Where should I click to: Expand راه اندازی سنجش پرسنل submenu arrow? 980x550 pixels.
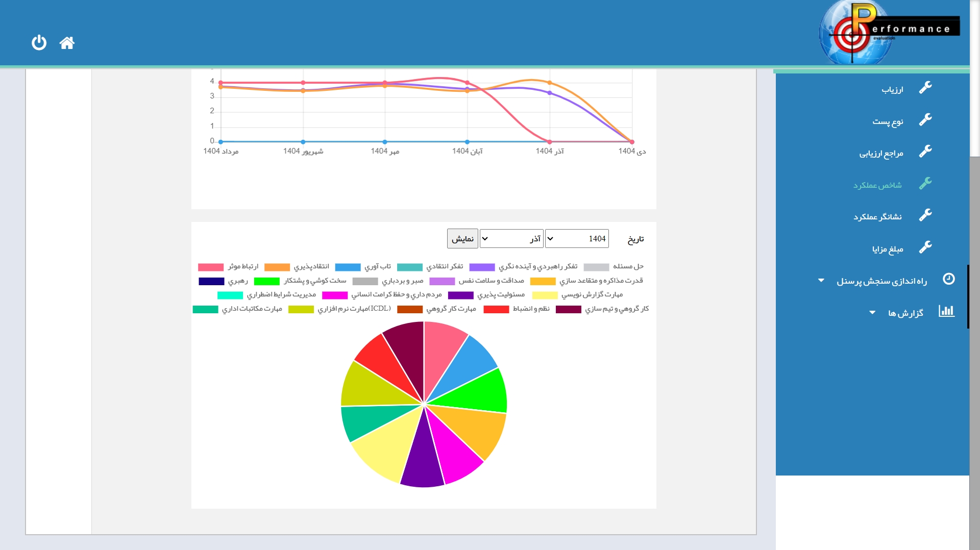click(x=821, y=281)
